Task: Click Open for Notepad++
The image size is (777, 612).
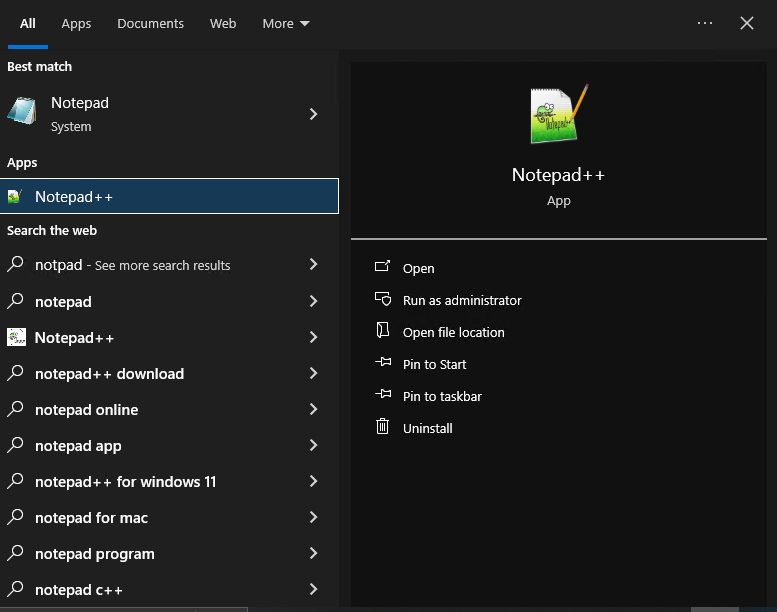Action: point(418,269)
